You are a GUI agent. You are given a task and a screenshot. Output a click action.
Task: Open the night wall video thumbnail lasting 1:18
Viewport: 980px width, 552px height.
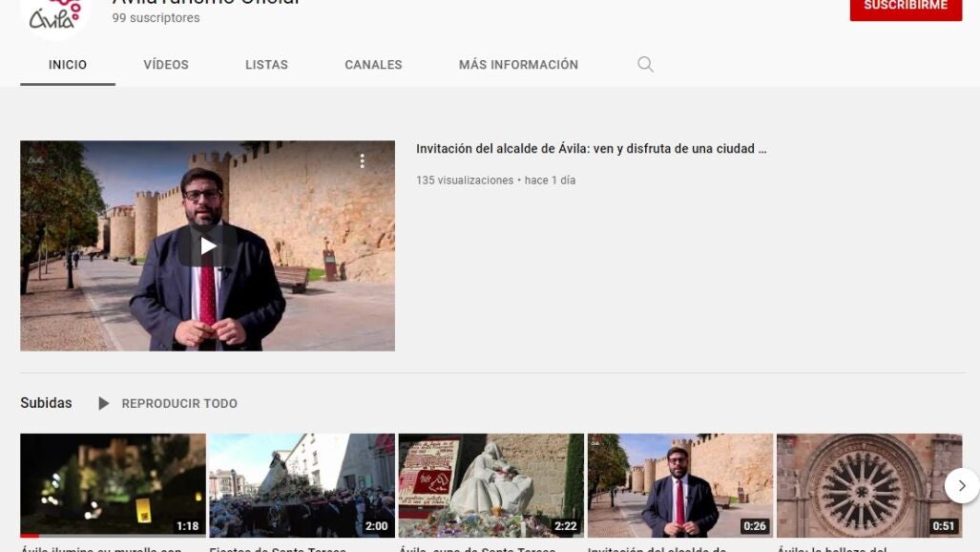click(x=113, y=485)
